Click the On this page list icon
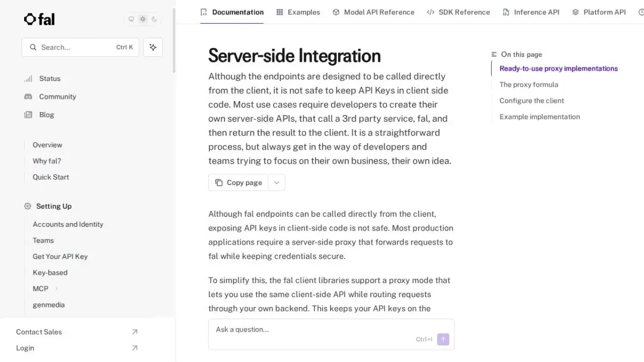 tap(494, 54)
